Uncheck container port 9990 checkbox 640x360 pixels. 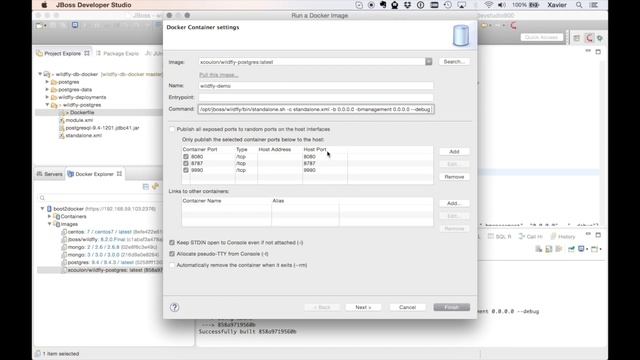point(186,170)
